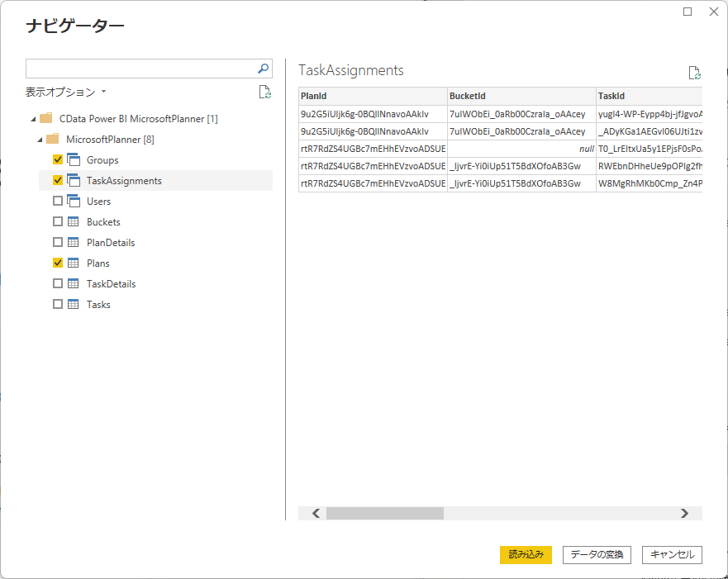Close the Navigator dialog

coord(714,12)
